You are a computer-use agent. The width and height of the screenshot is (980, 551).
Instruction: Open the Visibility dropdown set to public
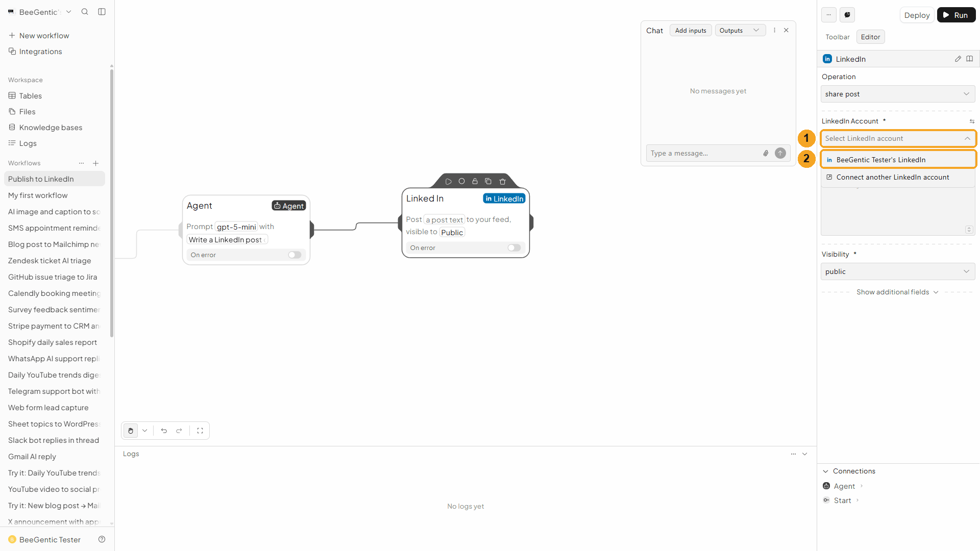coord(898,271)
